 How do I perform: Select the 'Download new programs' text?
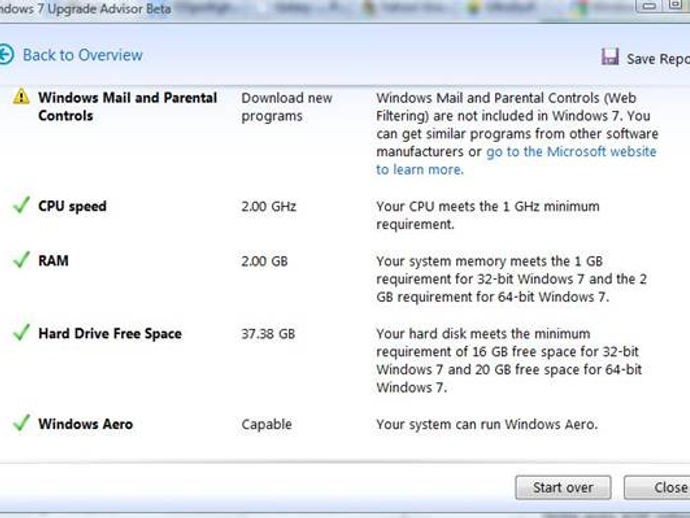[x=286, y=107]
